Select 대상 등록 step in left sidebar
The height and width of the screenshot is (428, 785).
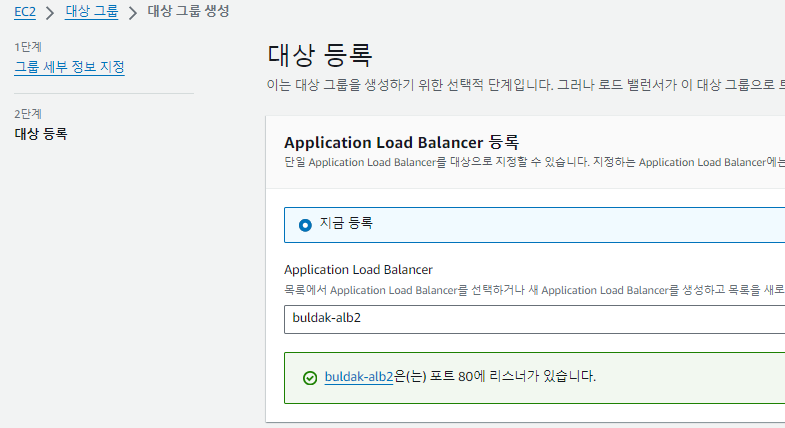41,133
